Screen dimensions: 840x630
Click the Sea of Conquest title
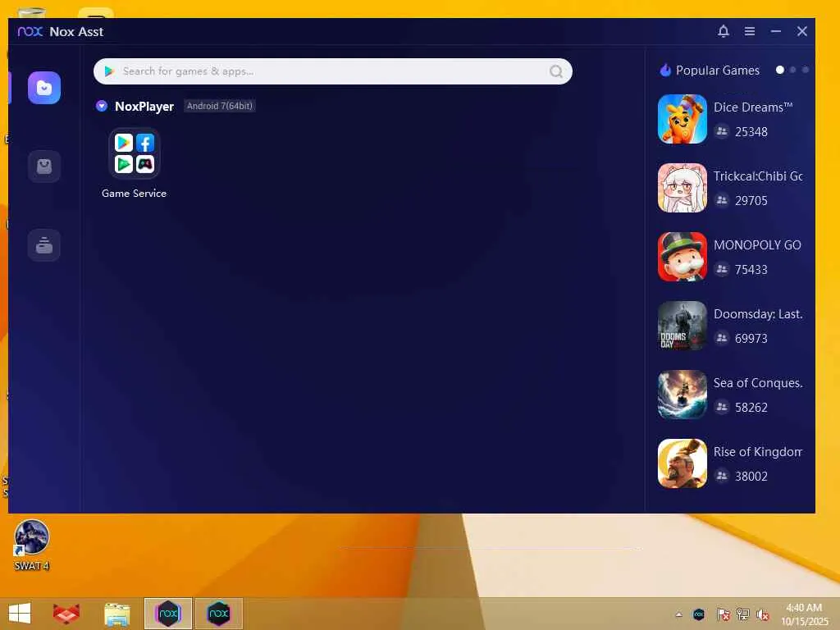click(757, 383)
